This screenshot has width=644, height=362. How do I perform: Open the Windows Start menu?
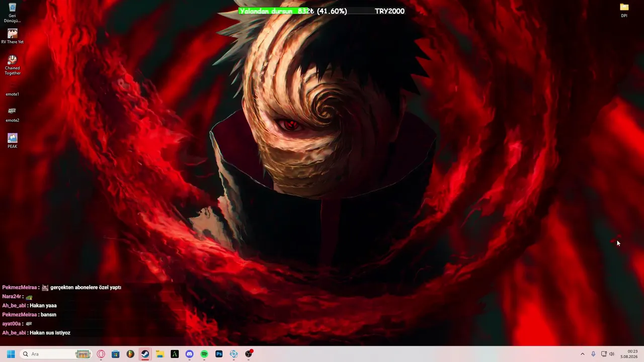tap(11, 354)
